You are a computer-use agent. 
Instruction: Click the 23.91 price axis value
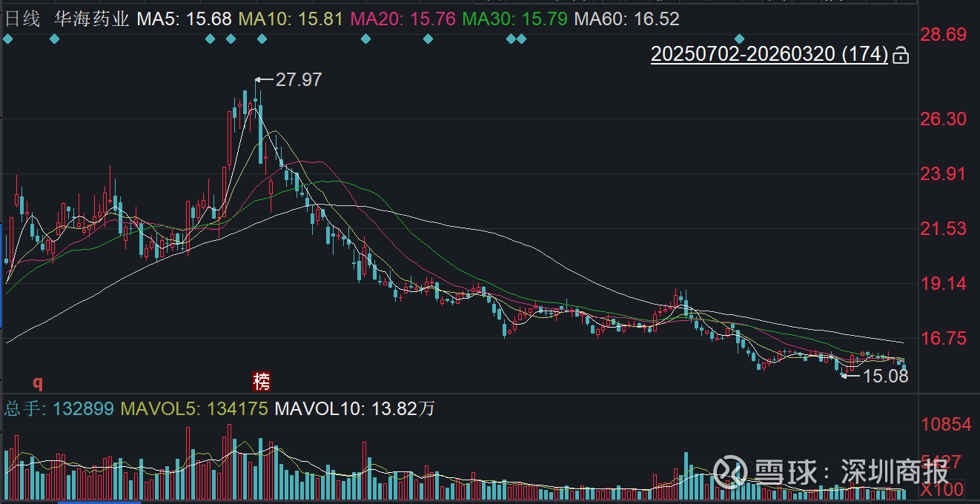[x=944, y=173]
